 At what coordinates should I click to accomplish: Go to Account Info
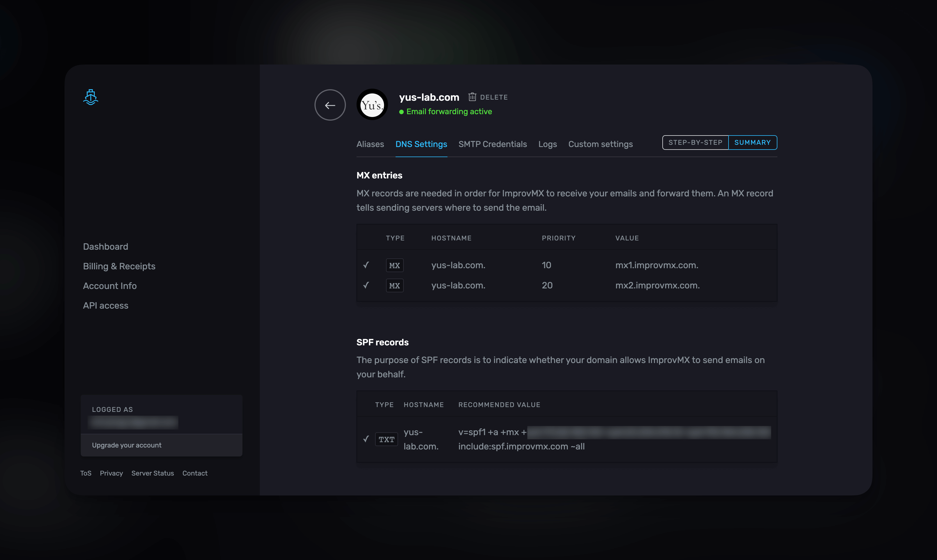click(110, 286)
